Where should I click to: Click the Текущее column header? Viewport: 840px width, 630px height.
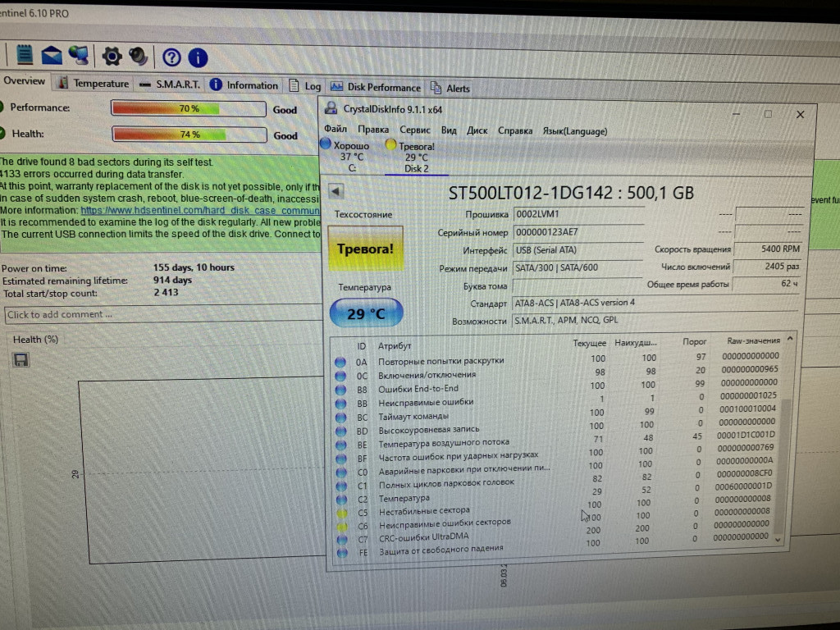pos(589,343)
